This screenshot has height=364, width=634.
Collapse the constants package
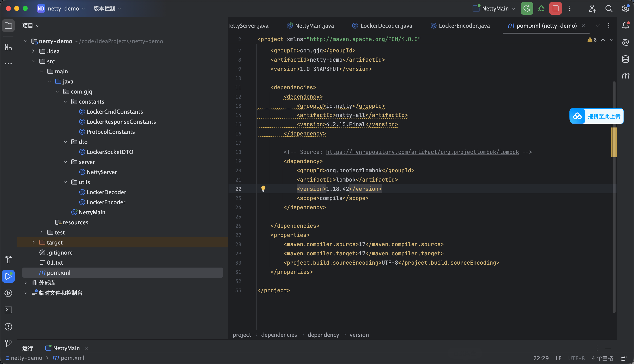[x=65, y=101]
